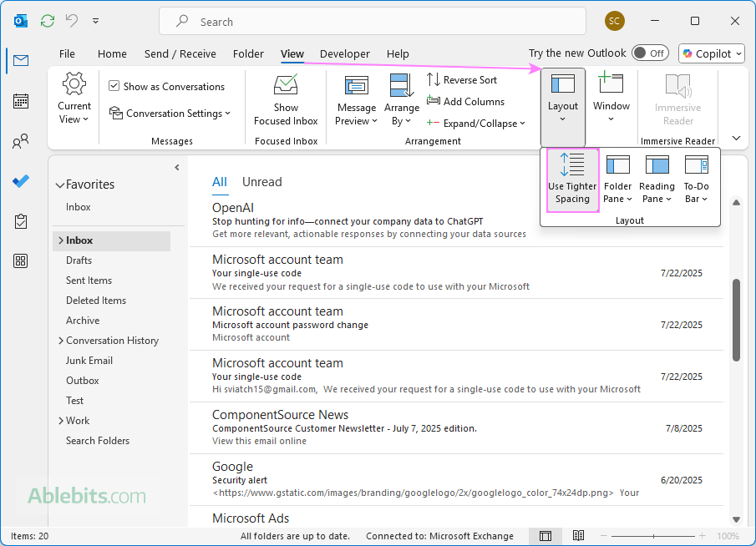The height and width of the screenshot is (546, 756).
Task: Open the Current View gear button
Action: [74, 99]
